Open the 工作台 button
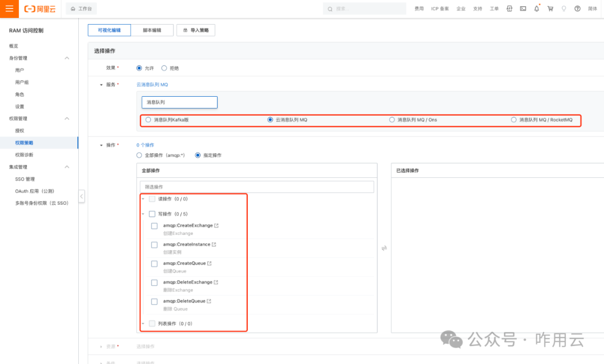The height and width of the screenshot is (364, 604). [81, 8]
